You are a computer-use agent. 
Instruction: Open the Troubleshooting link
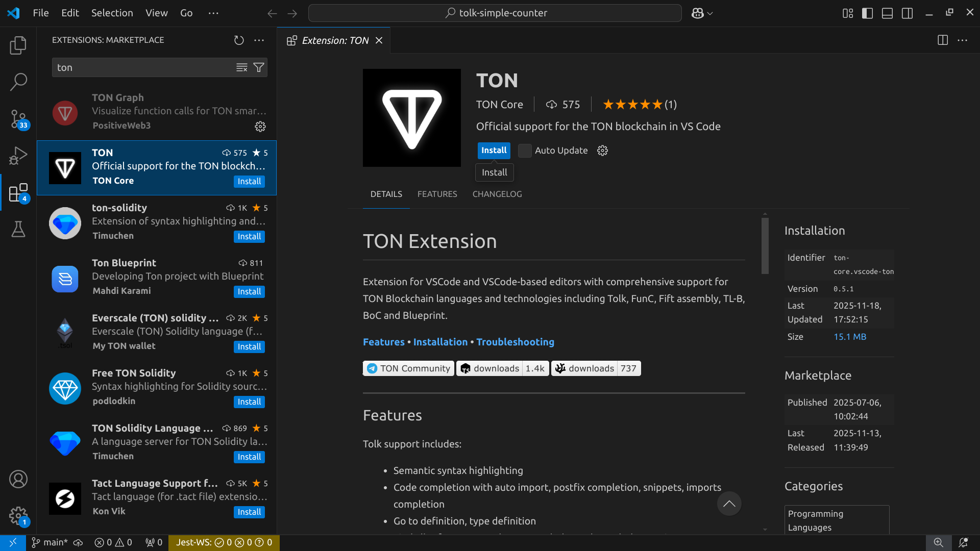515,342
